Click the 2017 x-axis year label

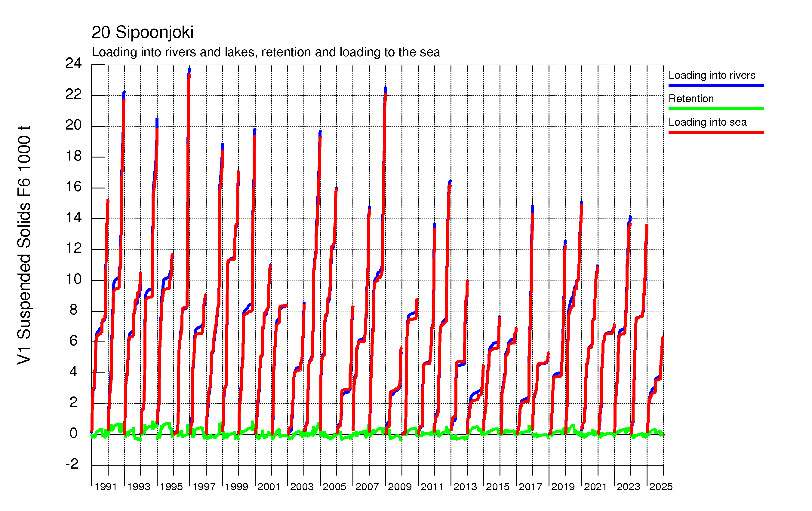pyautogui.click(x=530, y=487)
